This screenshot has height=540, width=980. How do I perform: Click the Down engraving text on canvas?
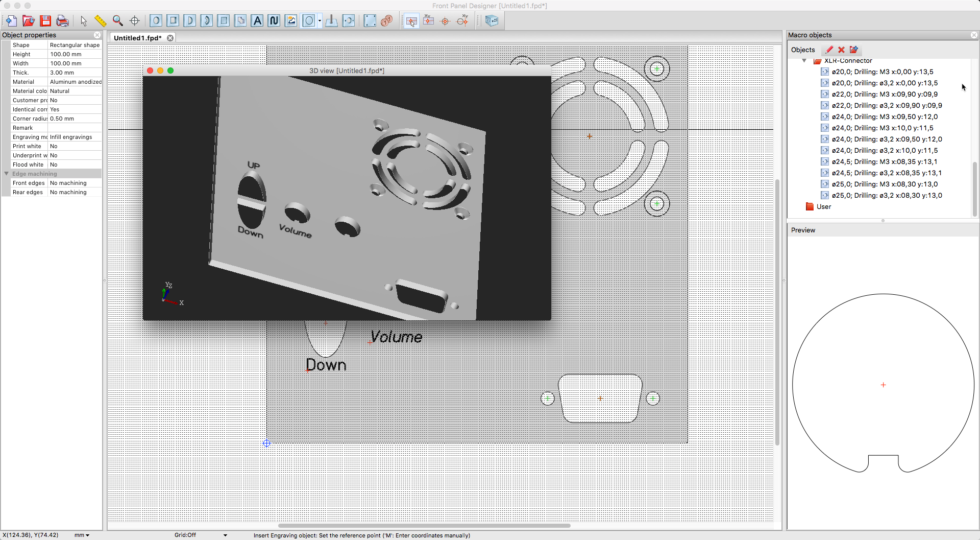pyautogui.click(x=326, y=365)
